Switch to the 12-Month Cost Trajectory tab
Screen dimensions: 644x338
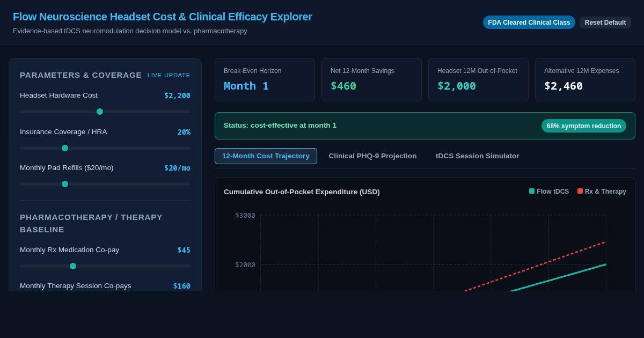click(x=266, y=156)
